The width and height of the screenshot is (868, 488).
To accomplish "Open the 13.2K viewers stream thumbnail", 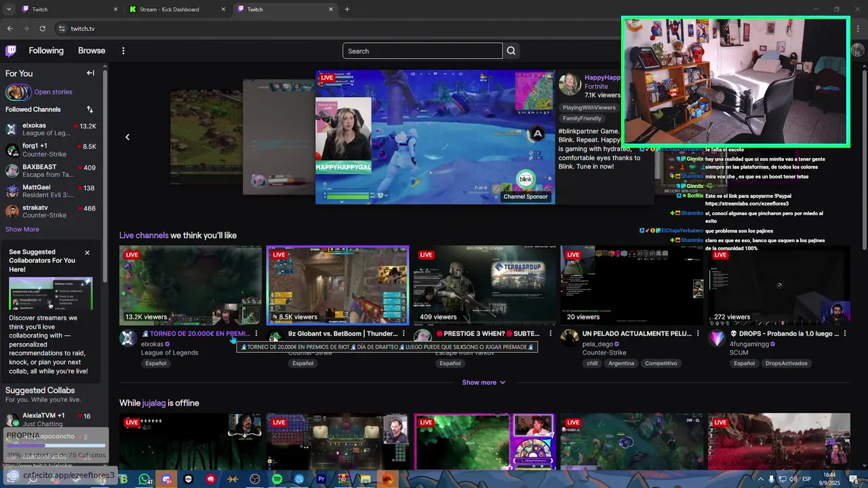I will pyautogui.click(x=191, y=285).
